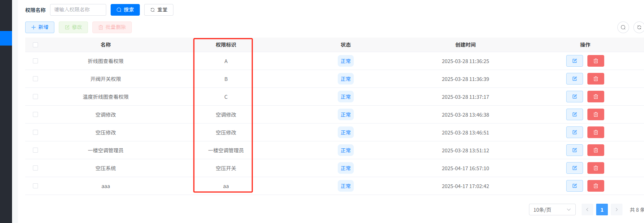Edit the 开阀开关权限 row
This screenshot has width=644, height=223.
[574, 79]
